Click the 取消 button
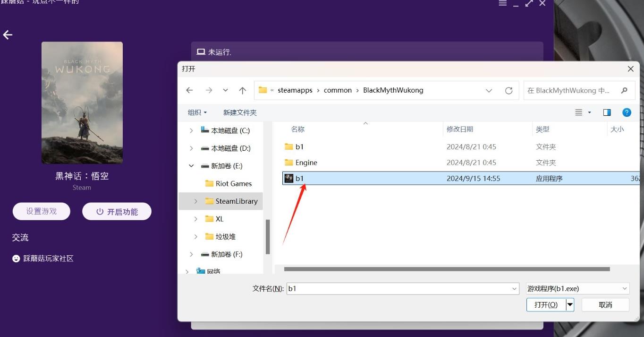Image resolution: width=644 pixels, height=337 pixels. click(x=605, y=305)
